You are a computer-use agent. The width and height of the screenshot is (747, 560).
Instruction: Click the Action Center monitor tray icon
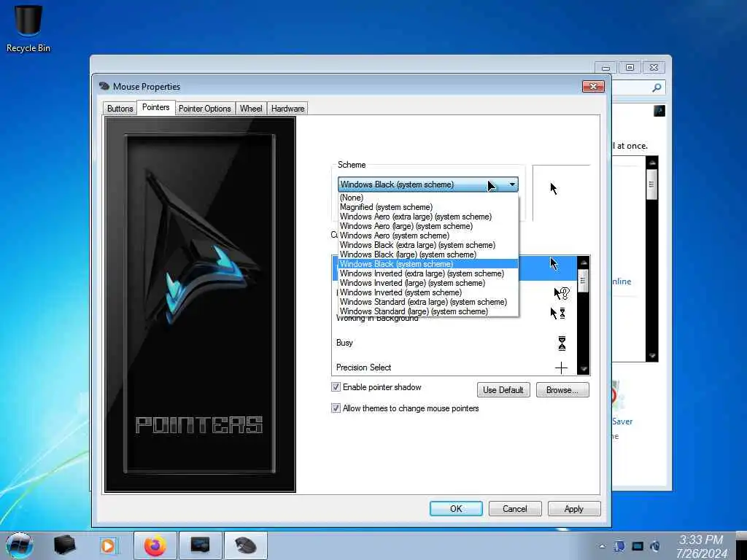pyautogui.click(x=638, y=546)
